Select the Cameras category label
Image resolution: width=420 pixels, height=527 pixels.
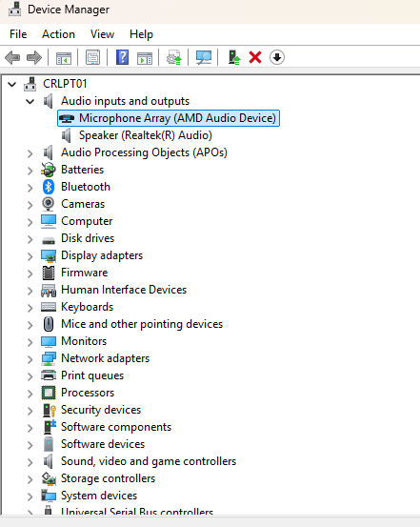(x=83, y=204)
